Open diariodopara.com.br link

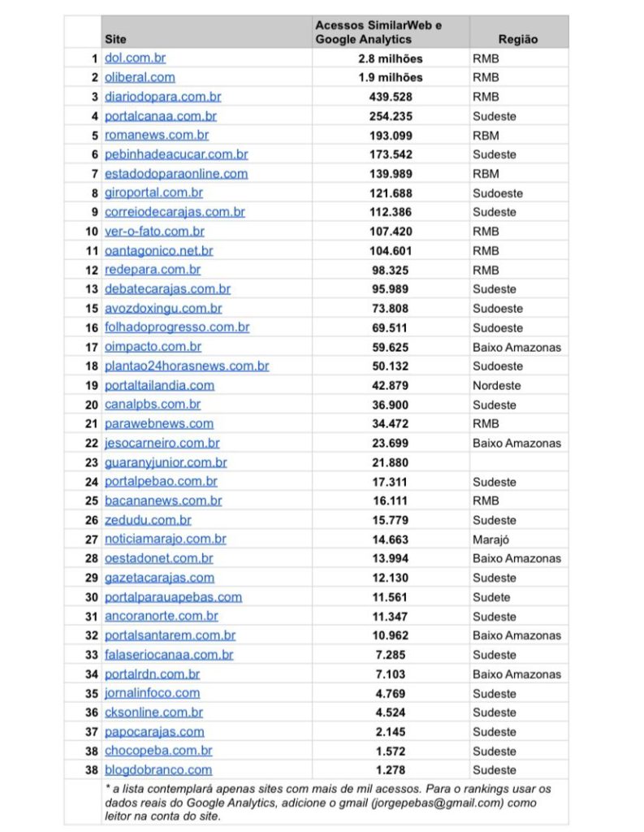pos(162,97)
